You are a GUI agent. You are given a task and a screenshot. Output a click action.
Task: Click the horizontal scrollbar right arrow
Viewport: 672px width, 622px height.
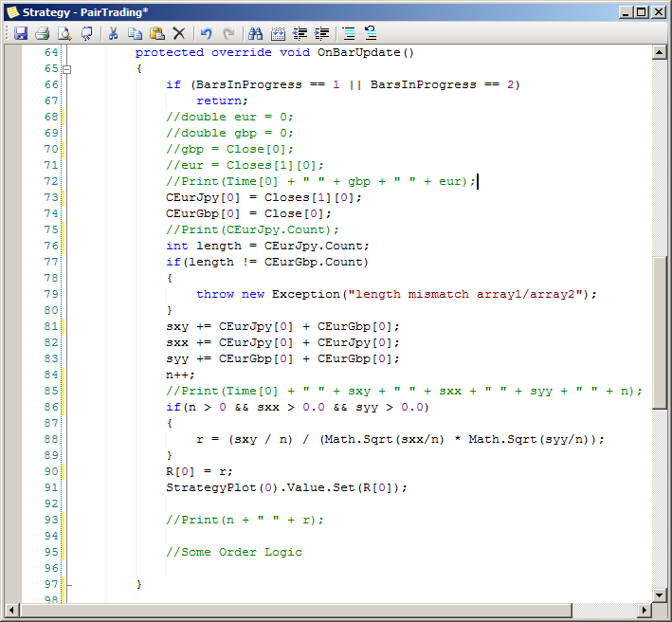(645, 610)
